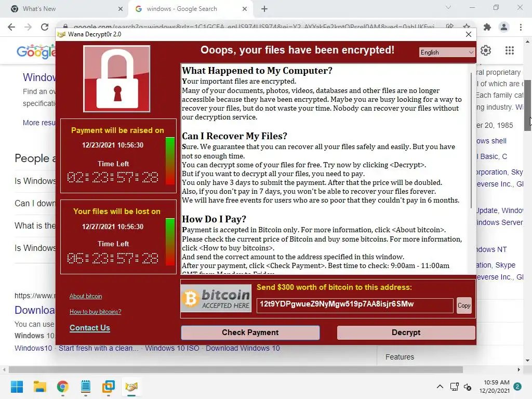Open File Explorer from taskbar

(39, 387)
